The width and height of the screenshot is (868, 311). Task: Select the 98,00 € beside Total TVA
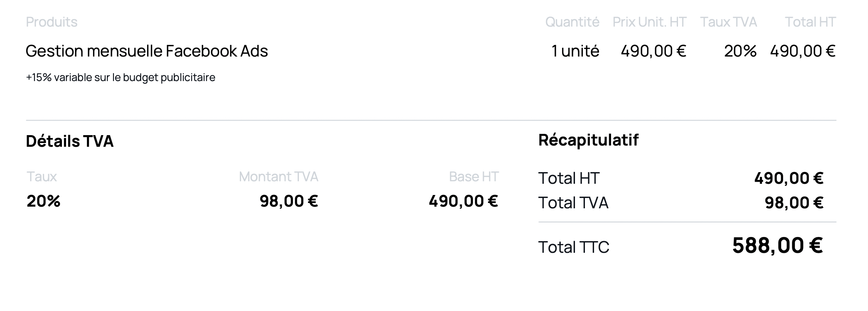click(x=794, y=203)
